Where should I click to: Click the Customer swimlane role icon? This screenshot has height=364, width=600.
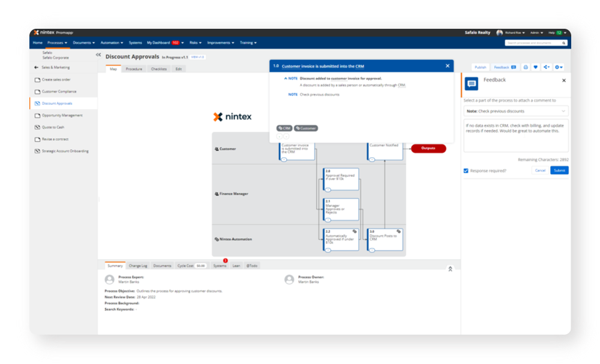pos(217,149)
